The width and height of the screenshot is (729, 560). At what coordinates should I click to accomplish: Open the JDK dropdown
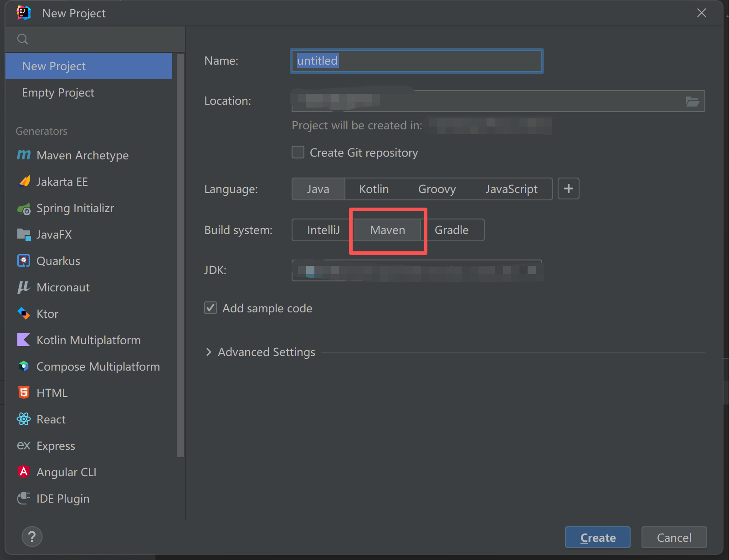(417, 270)
